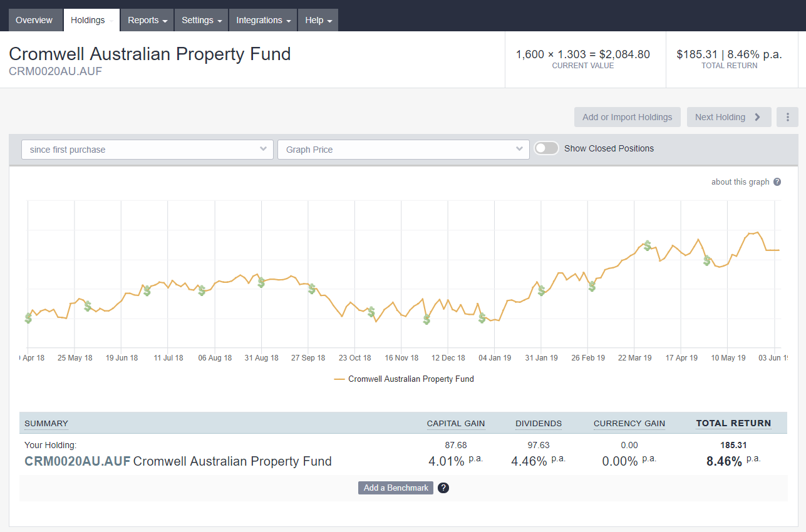The height and width of the screenshot is (532, 806).
Task: Follow the CRM0020AU.AUF holding link
Action: pyautogui.click(x=76, y=461)
